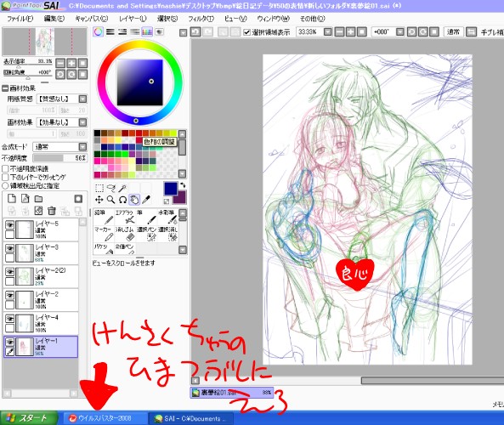The height and width of the screenshot is (425, 504).
Task: Hide レイヤー5 using its eye icon
Action: click(10, 225)
